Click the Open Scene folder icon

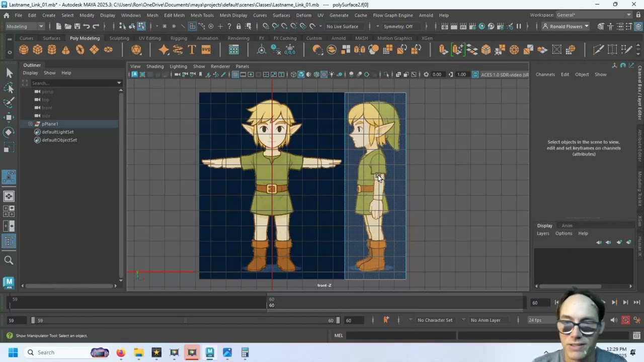(68, 26)
